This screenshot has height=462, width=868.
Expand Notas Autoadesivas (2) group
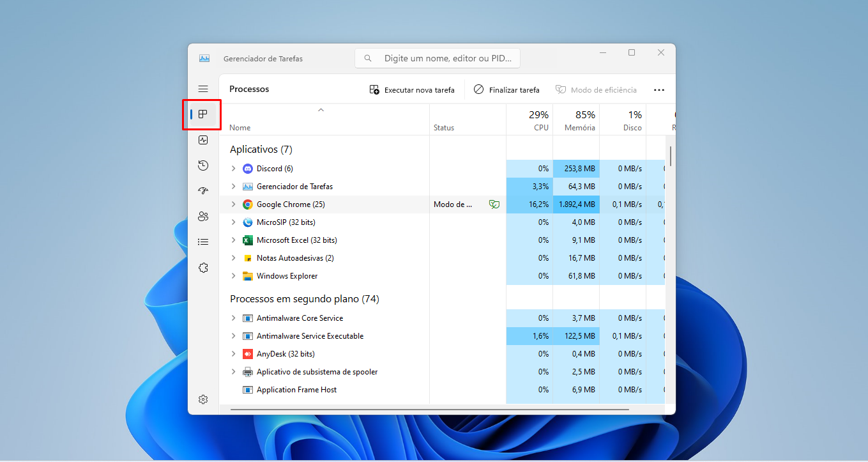[x=233, y=258]
